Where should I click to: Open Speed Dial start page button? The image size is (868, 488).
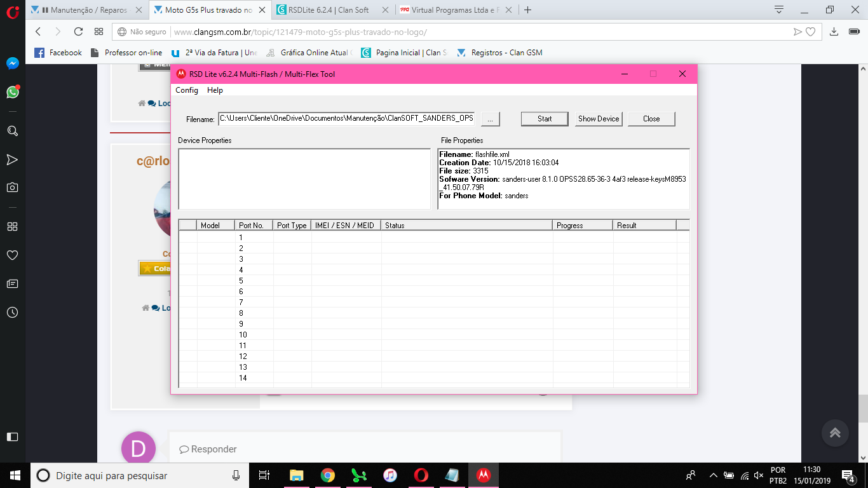(98, 32)
